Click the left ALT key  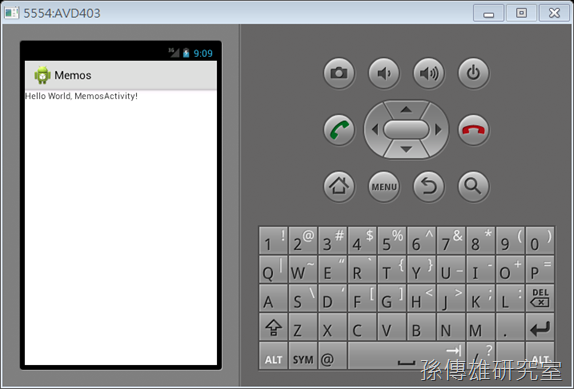pos(273,356)
